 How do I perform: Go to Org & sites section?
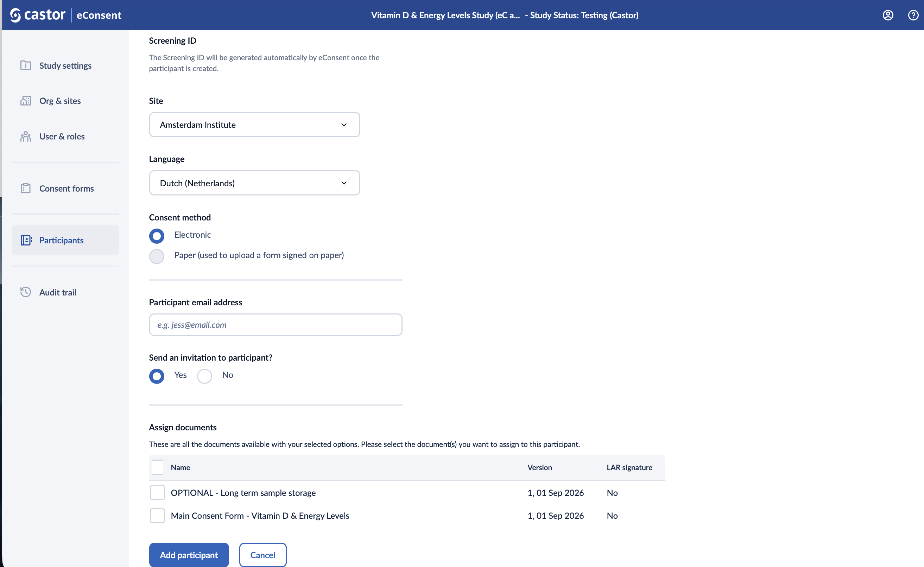coord(65,101)
